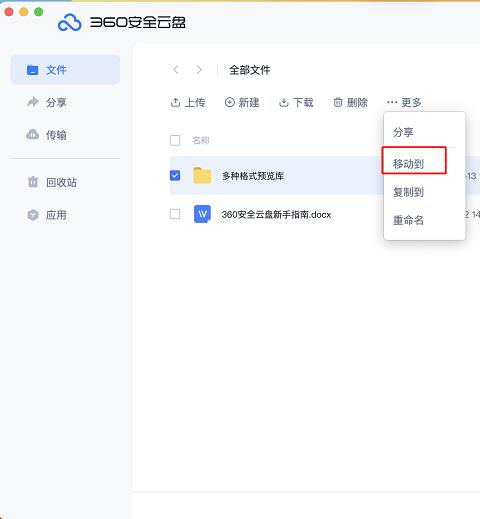The height and width of the screenshot is (519, 480).
Task: Navigate forward with the right chevron
Action: [x=199, y=70]
